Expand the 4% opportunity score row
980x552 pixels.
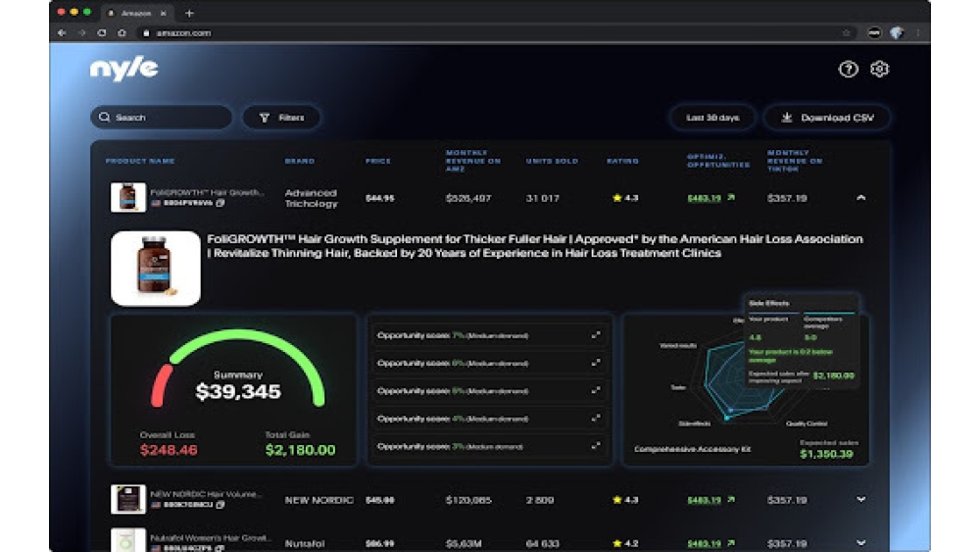[x=596, y=419]
